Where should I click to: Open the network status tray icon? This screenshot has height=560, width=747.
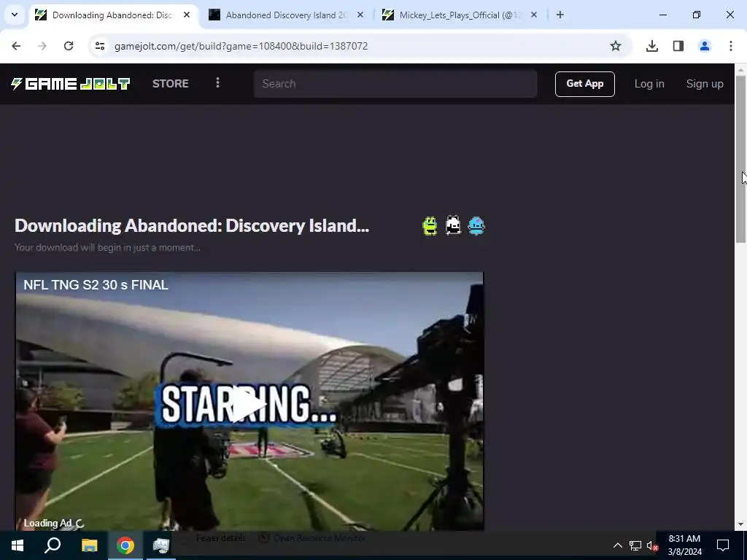pyautogui.click(x=635, y=545)
